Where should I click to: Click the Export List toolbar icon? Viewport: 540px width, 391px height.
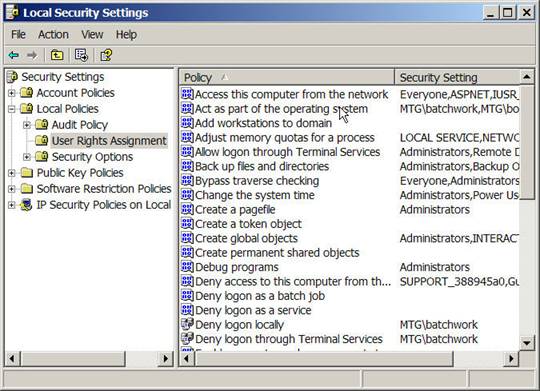click(81, 55)
